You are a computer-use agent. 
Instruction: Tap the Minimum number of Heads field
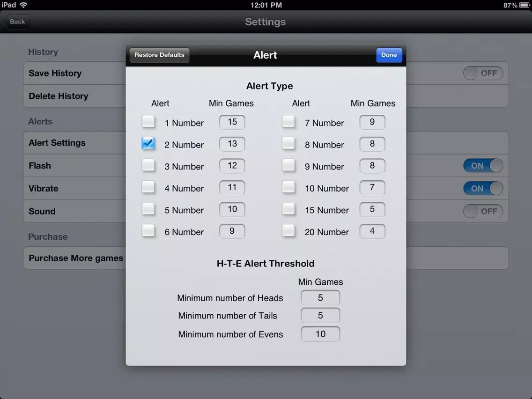(320, 298)
